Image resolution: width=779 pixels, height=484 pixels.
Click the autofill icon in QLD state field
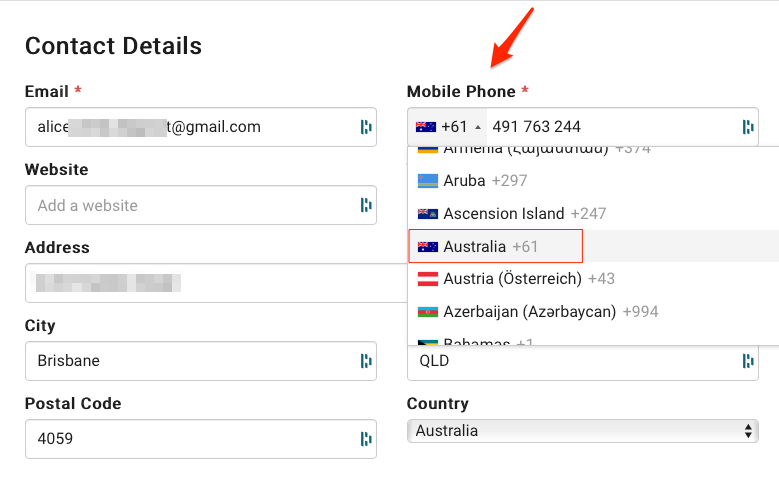pyautogui.click(x=748, y=361)
